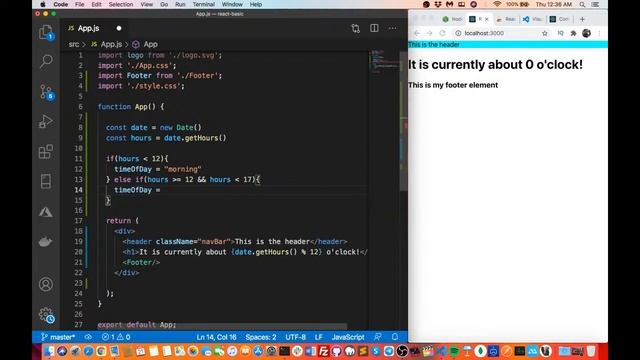This screenshot has height=360, width=640.
Task: Click the editor minimap preview
Action: pos(384,61)
